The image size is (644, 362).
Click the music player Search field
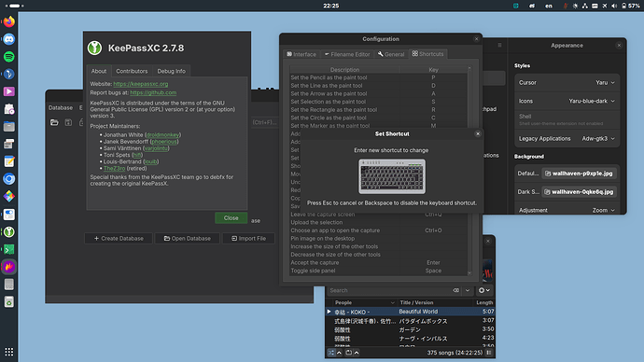388,290
